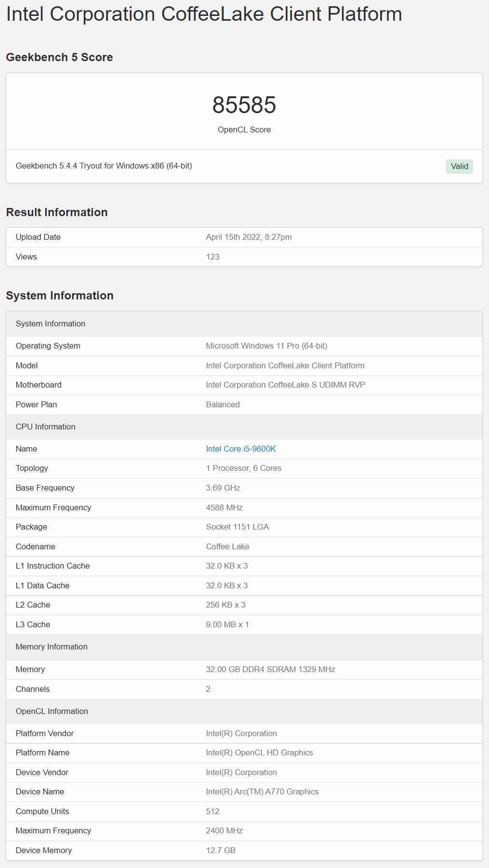The width and height of the screenshot is (489, 868).
Task: Click the Upload Date value April 15th 2022
Action: pyautogui.click(x=249, y=237)
